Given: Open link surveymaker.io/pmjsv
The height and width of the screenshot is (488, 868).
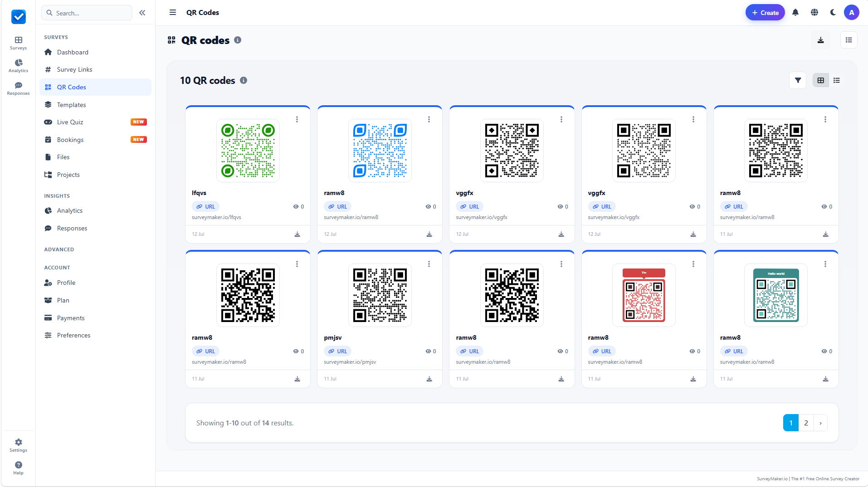Looking at the screenshot, I should click(x=350, y=362).
